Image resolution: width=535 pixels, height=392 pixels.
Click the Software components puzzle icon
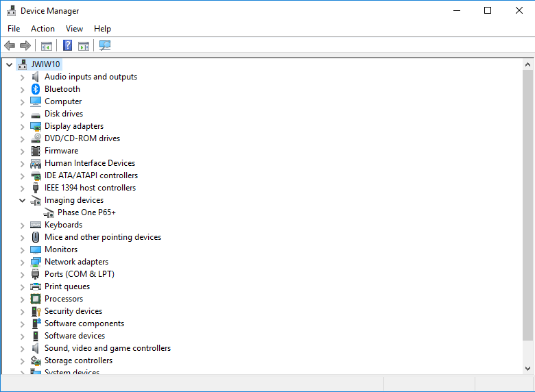pos(36,323)
